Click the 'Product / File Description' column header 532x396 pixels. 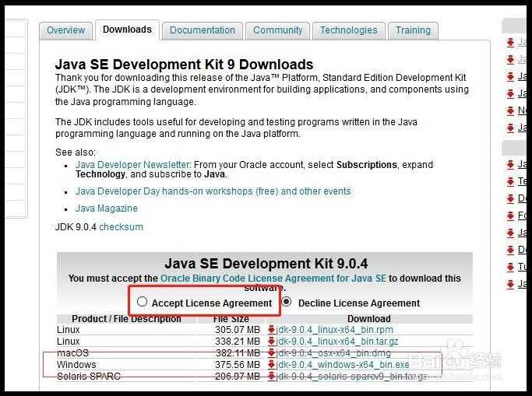(x=126, y=319)
